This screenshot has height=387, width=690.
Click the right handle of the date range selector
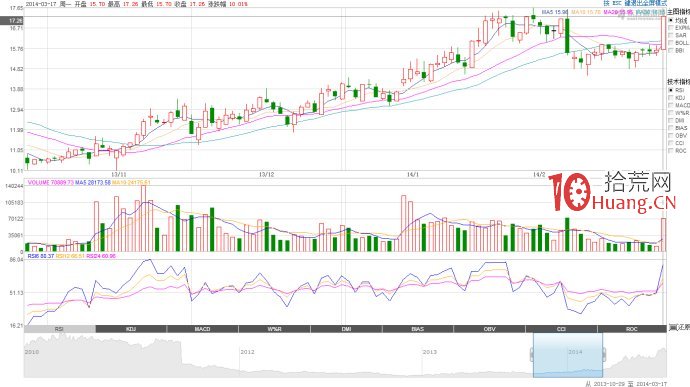click(x=604, y=354)
